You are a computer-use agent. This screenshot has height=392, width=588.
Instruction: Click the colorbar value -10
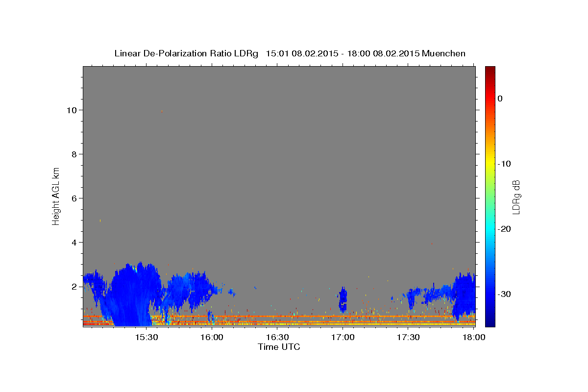pyautogui.click(x=504, y=164)
